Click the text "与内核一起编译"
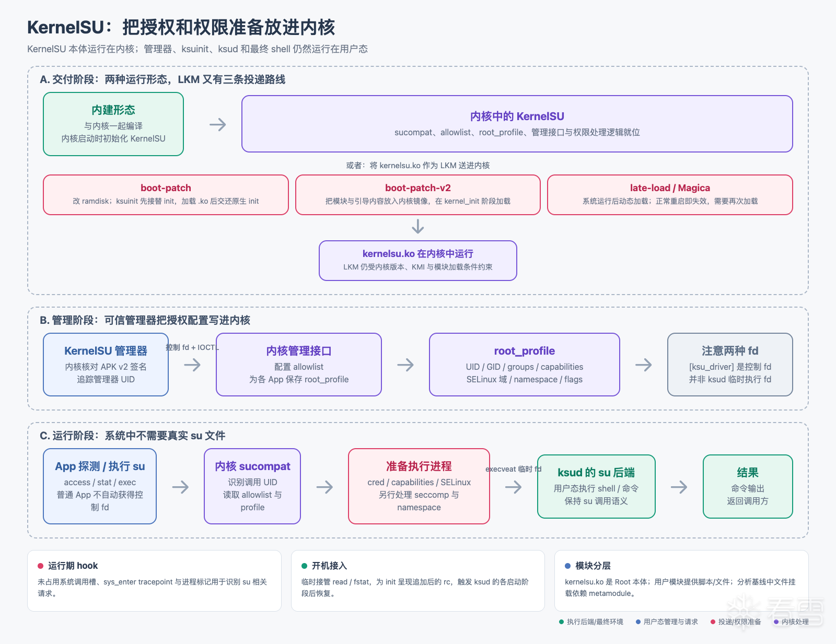Viewport: 836px width, 644px height. point(113,126)
